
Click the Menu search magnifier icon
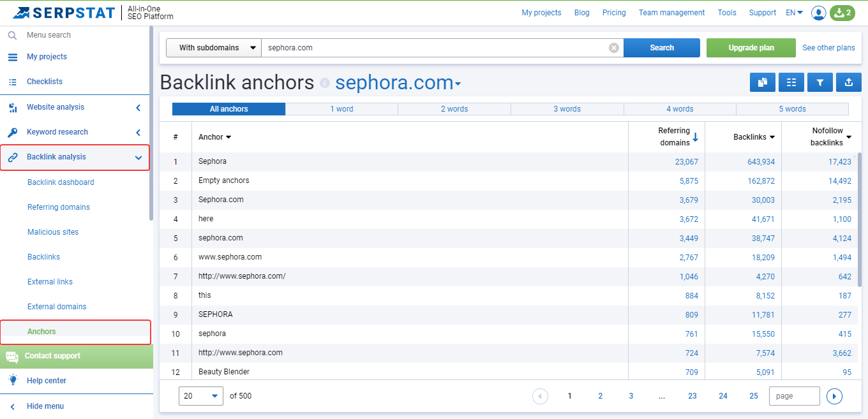[12, 35]
